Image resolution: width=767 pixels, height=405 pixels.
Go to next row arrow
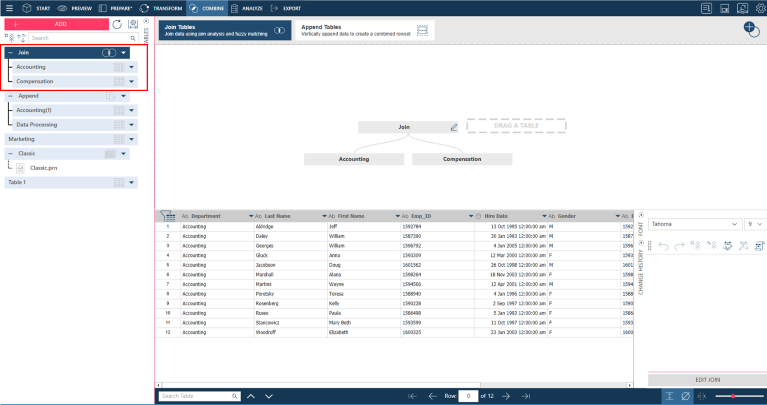506,396
